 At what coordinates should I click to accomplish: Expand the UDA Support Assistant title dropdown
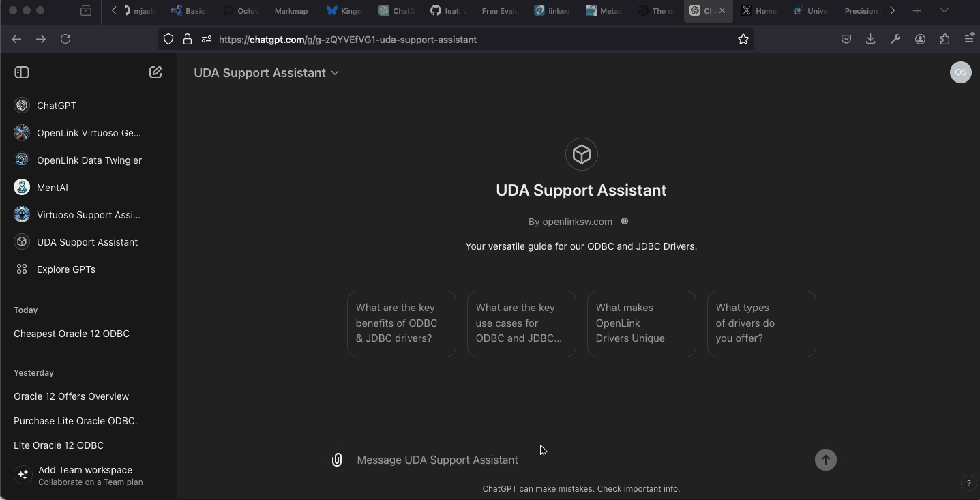(x=266, y=73)
